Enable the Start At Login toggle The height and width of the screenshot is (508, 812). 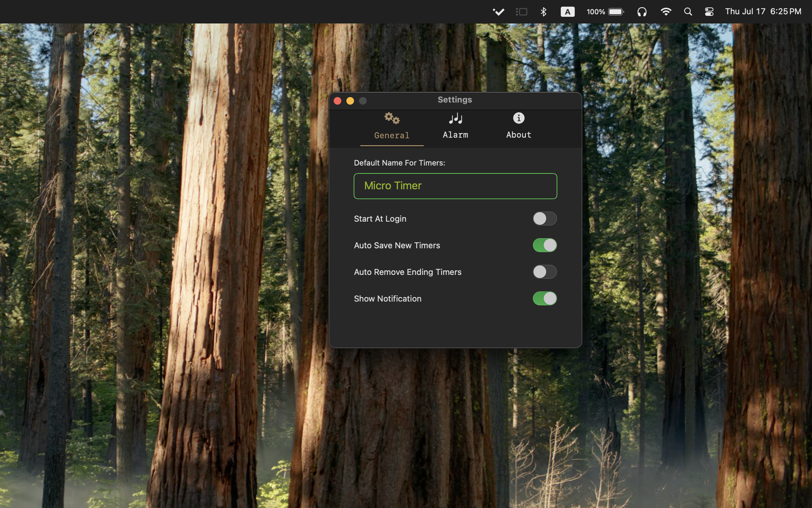click(x=545, y=219)
